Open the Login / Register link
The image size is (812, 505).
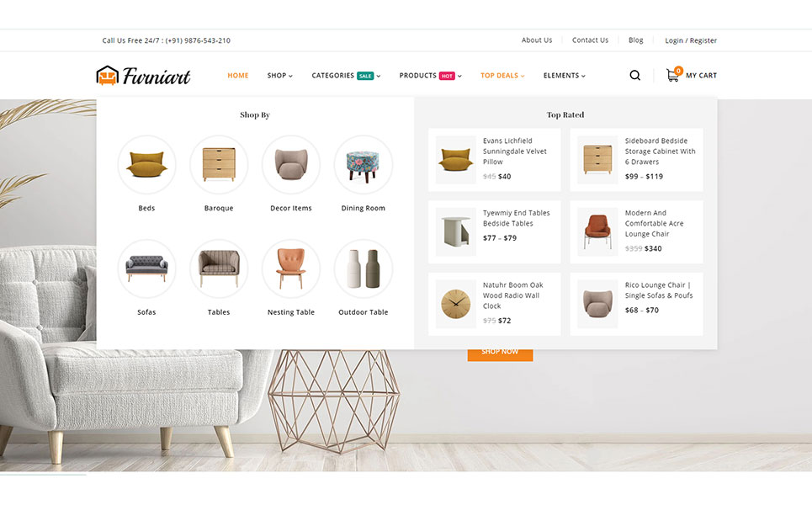pos(691,40)
